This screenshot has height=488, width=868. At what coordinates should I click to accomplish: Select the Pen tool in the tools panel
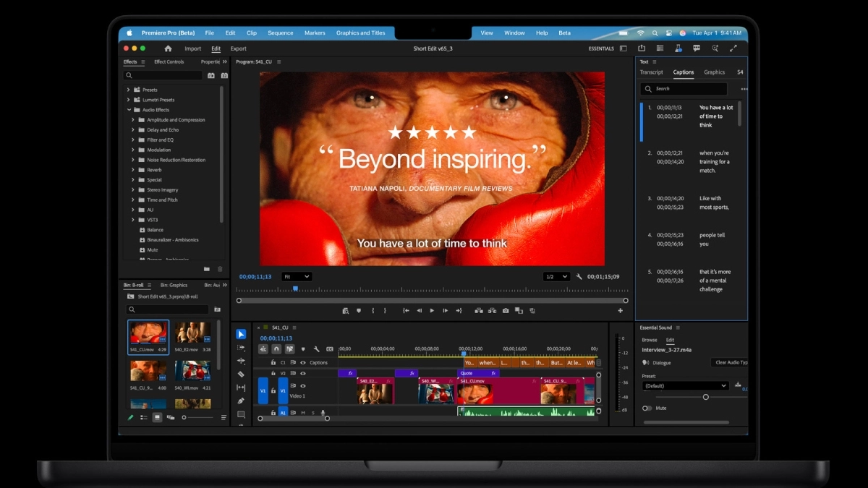241,401
